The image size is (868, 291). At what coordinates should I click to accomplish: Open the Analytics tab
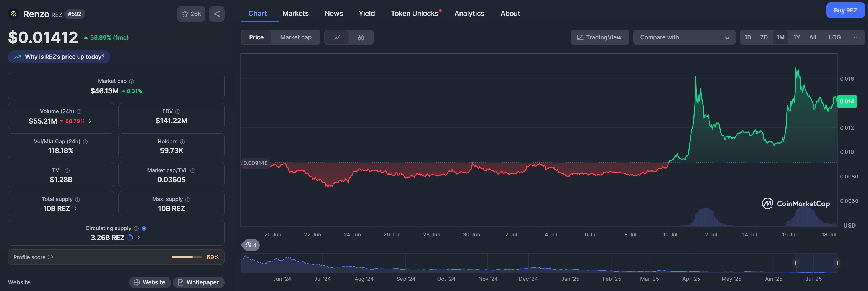point(469,14)
